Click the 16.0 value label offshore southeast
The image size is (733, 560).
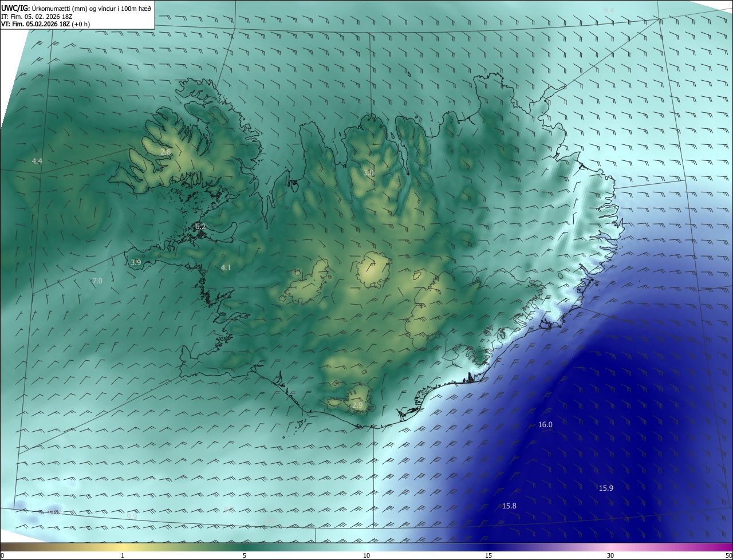[545, 424]
